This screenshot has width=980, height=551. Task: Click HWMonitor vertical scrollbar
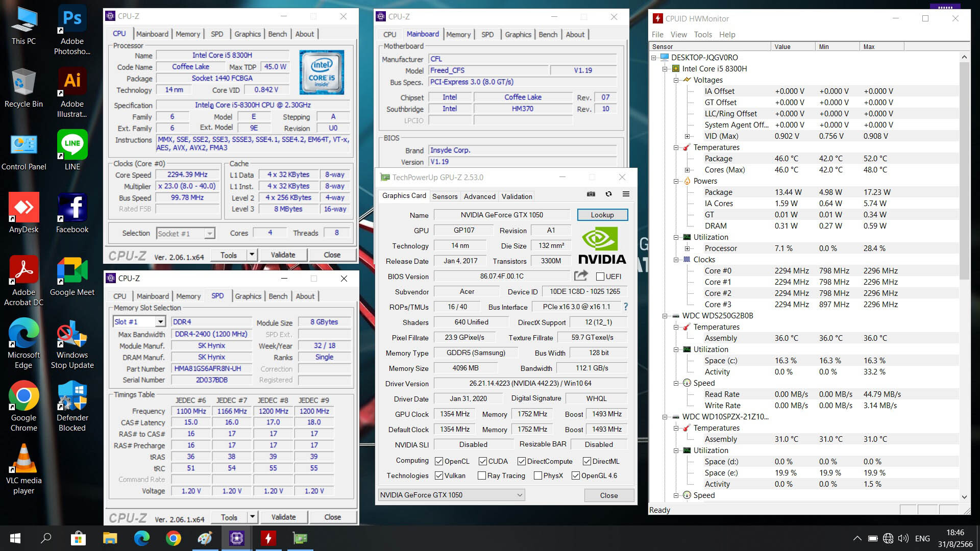pyautogui.click(x=964, y=171)
